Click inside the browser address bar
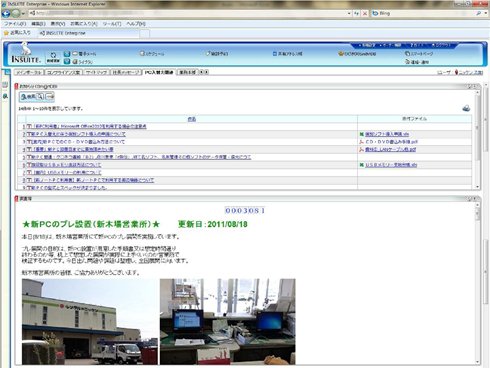 (188, 13)
